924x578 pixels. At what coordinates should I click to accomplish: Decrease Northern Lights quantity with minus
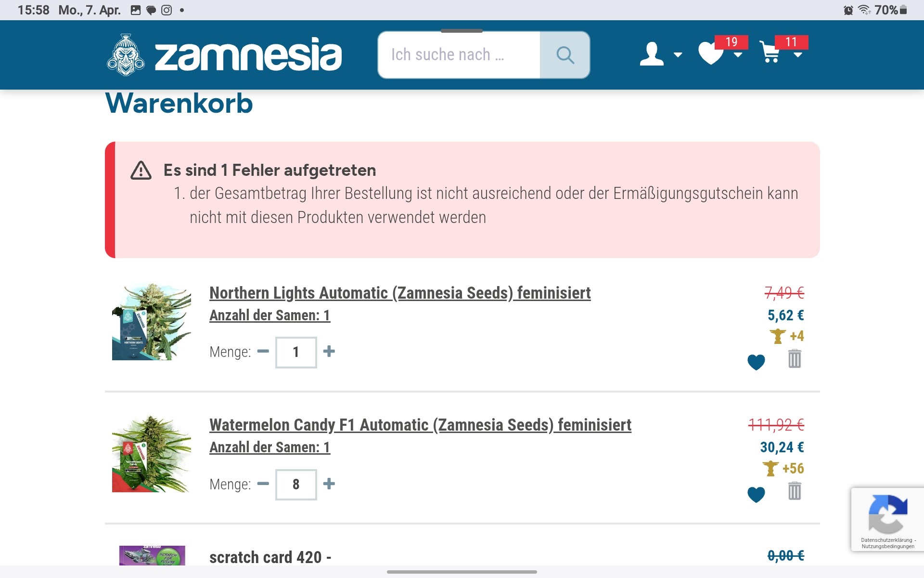click(x=263, y=352)
